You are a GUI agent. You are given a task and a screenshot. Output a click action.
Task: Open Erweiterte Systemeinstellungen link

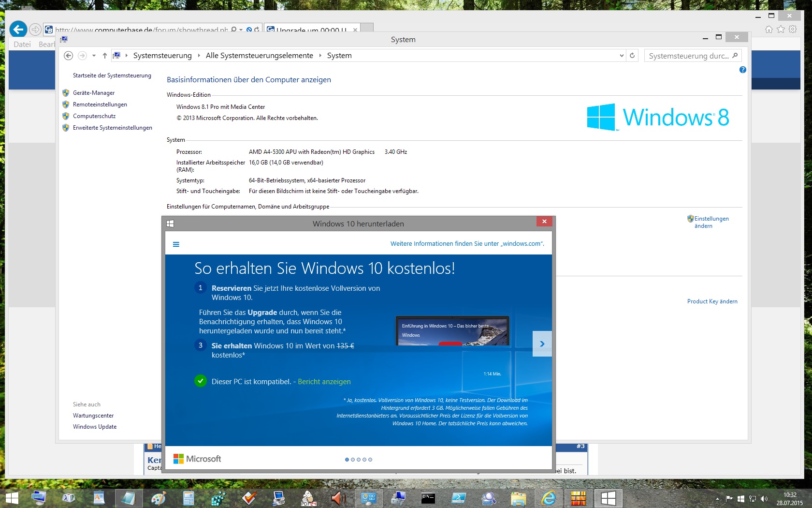click(x=113, y=128)
